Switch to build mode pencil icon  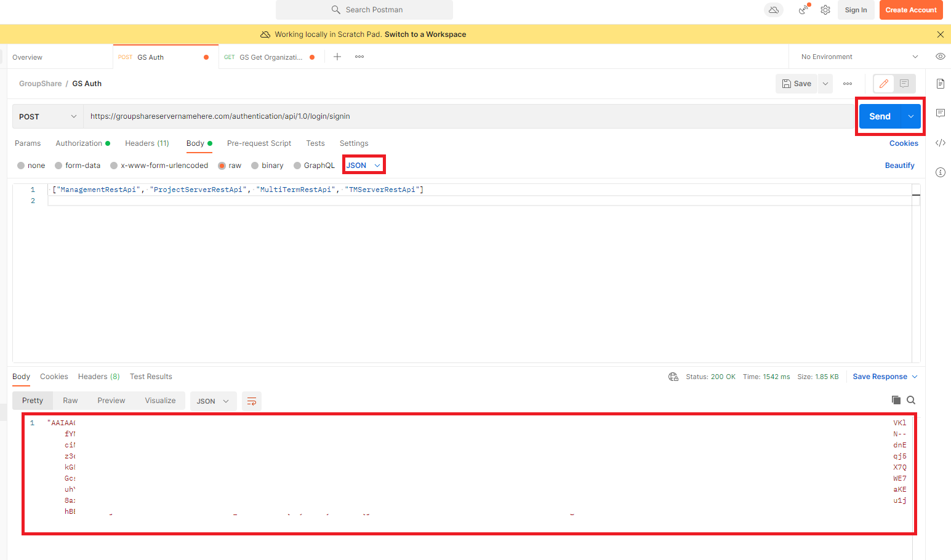(x=884, y=84)
